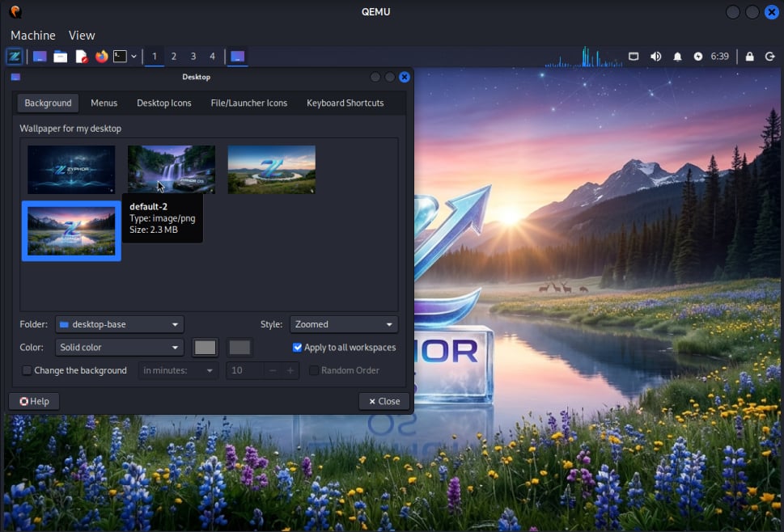Open the notifications bell icon
The height and width of the screenshot is (532, 784).
click(677, 57)
